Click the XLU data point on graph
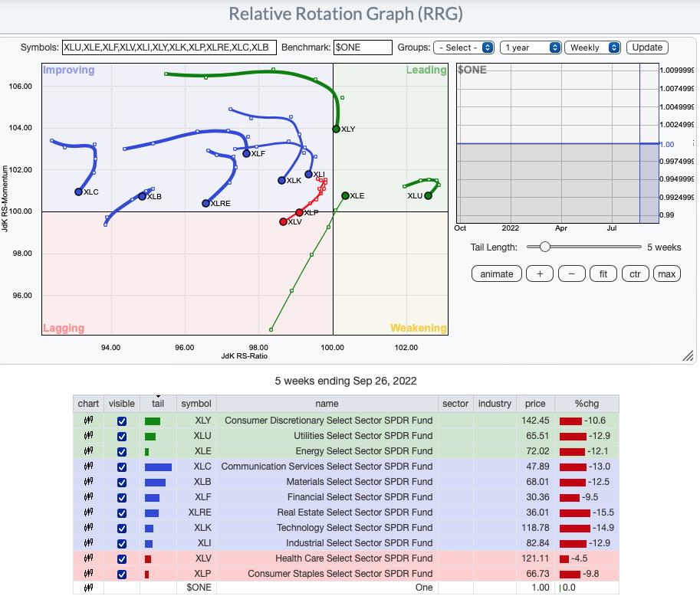This screenshot has height=596, width=700. [429, 195]
